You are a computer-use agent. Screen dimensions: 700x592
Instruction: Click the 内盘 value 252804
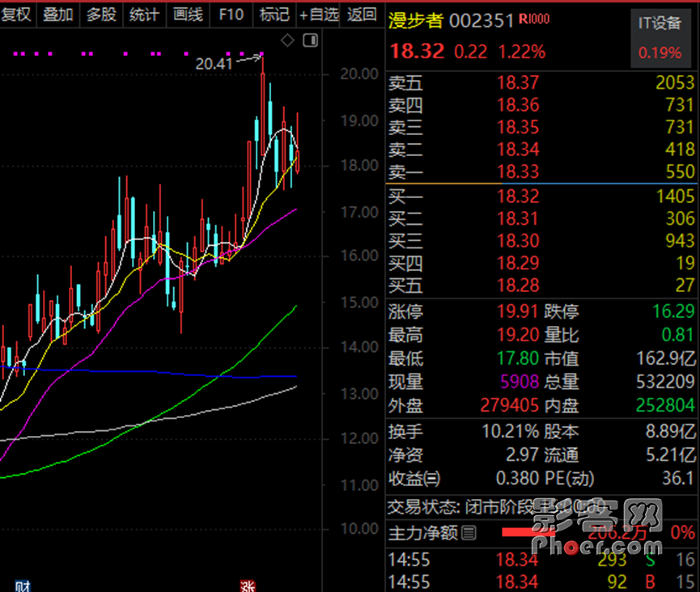[666, 405]
